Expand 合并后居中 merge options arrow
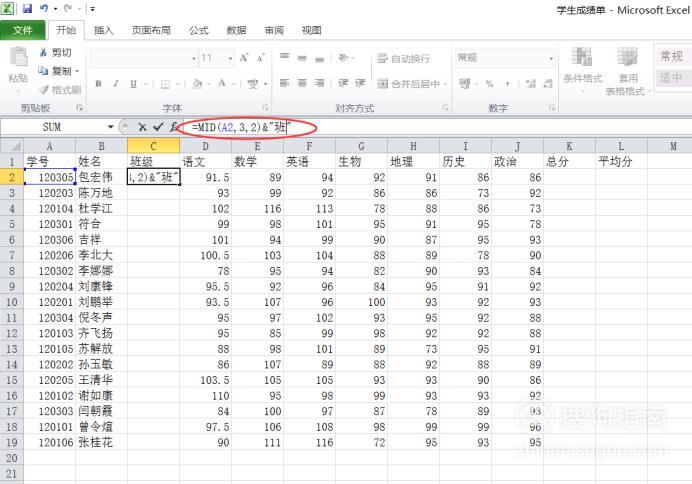Viewport: 692px width, 484px height. point(445,83)
